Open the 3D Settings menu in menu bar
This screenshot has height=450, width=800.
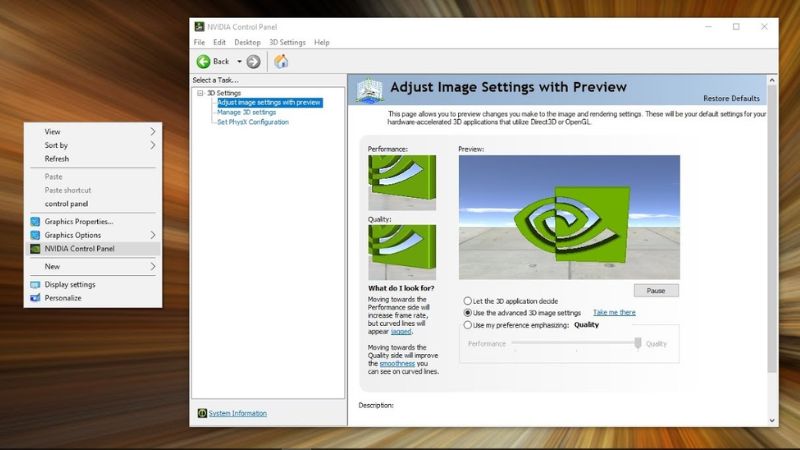click(x=287, y=42)
